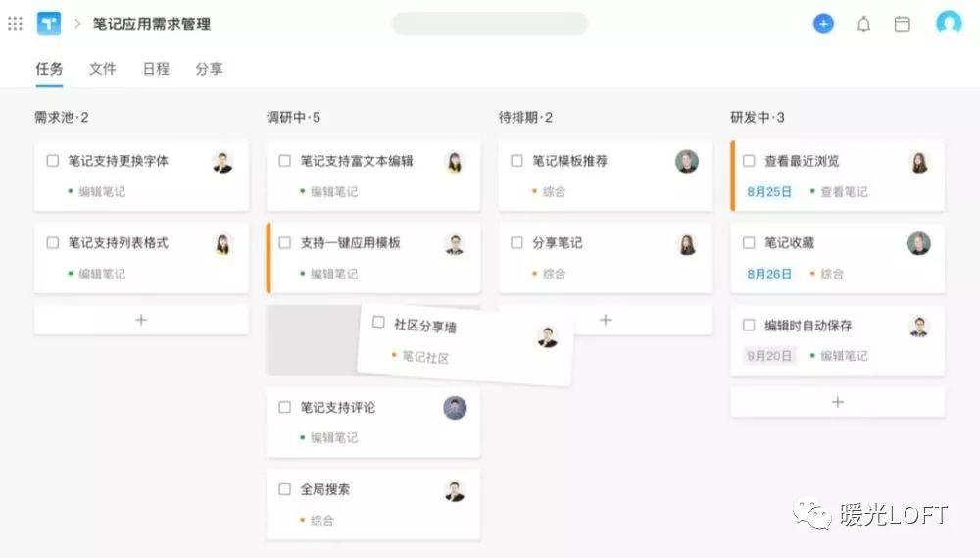Viewport: 980px width, 558px height.
Task: Click the breadcrumb chevron before project name
Action: point(77,24)
